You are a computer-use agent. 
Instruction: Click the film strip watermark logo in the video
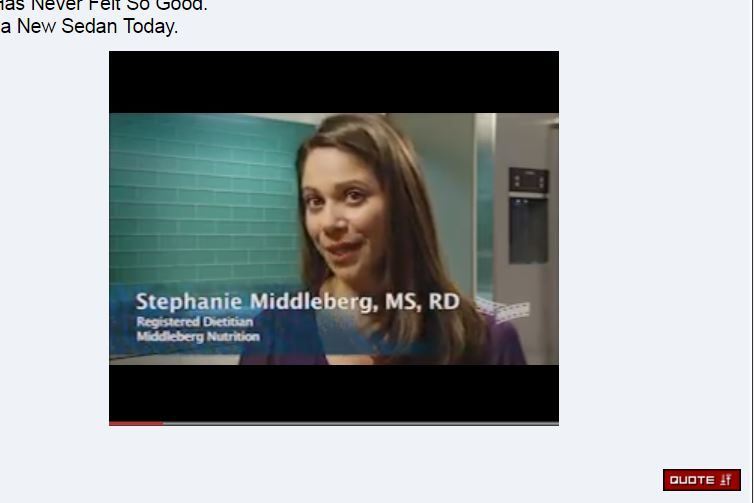point(503,309)
